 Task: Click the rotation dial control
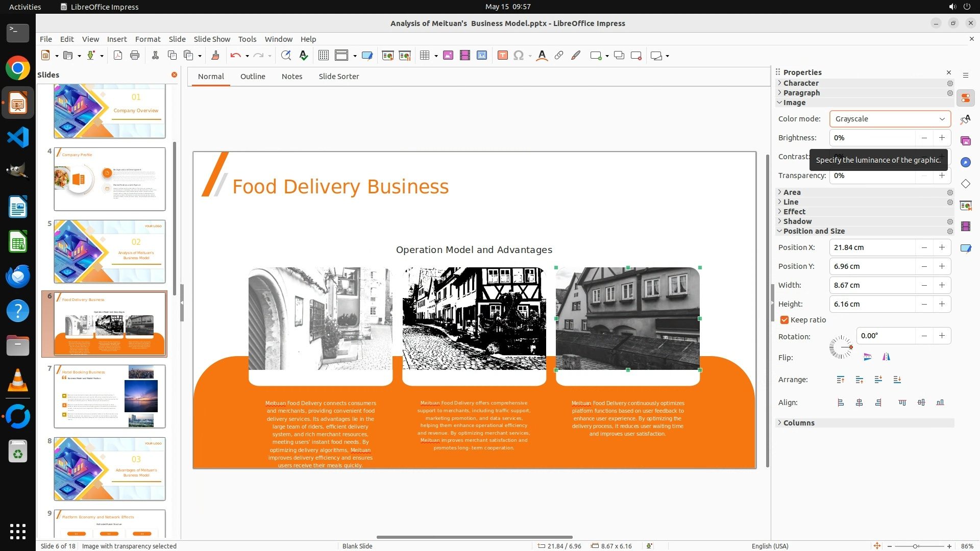pyautogui.click(x=841, y=347)
